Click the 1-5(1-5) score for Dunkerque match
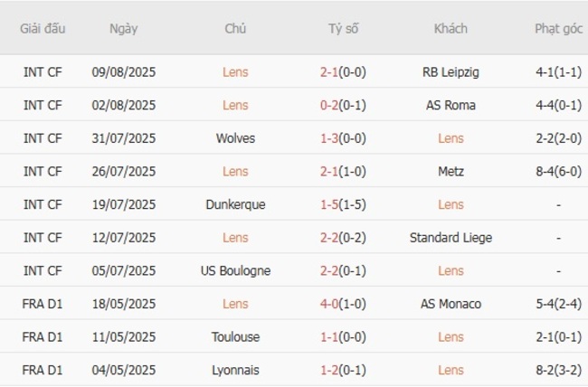 point(343,205)
